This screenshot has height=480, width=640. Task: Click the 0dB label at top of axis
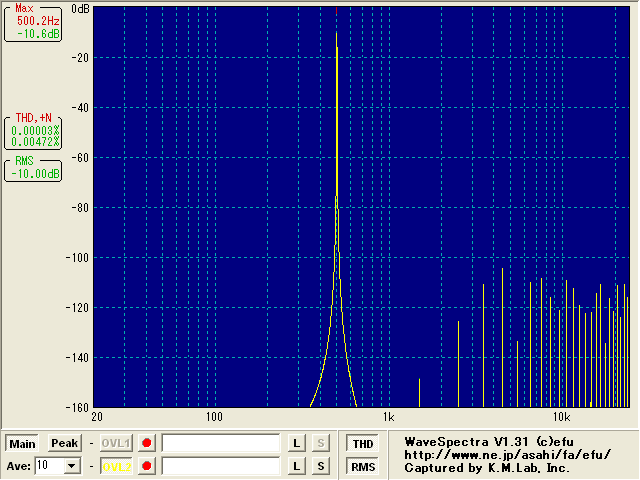(x=80, y=9)
